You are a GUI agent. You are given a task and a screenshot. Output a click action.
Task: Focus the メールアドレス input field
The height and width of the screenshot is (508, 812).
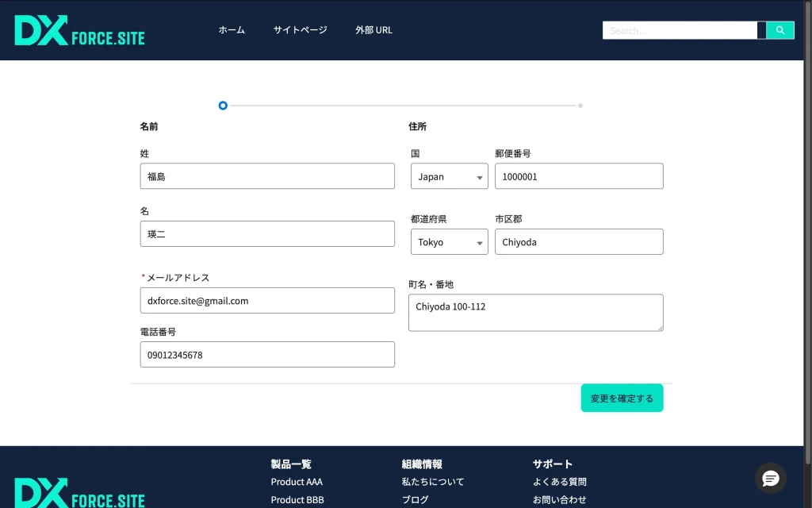[x=267, y=301]
